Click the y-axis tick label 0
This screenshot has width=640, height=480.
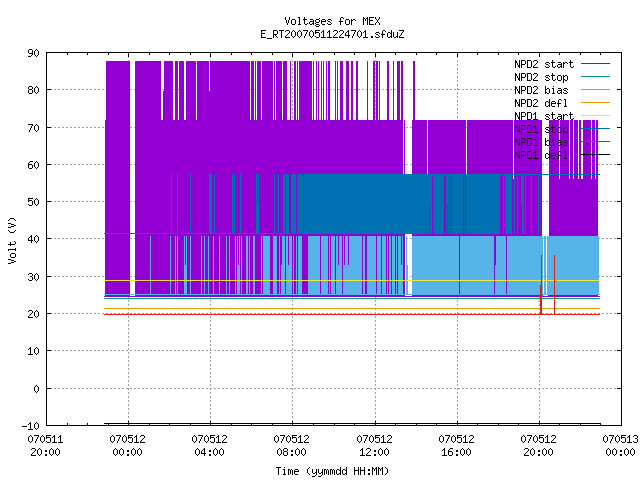tap(36, 389)
